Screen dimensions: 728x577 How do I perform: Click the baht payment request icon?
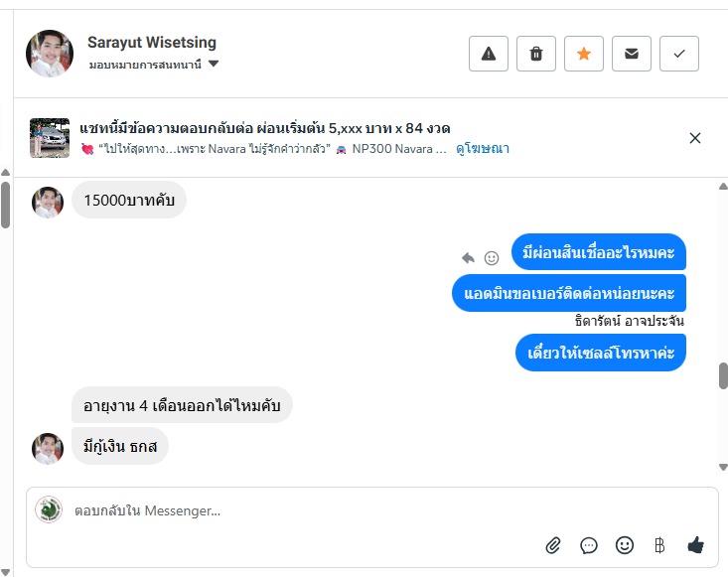coord(658,545)
